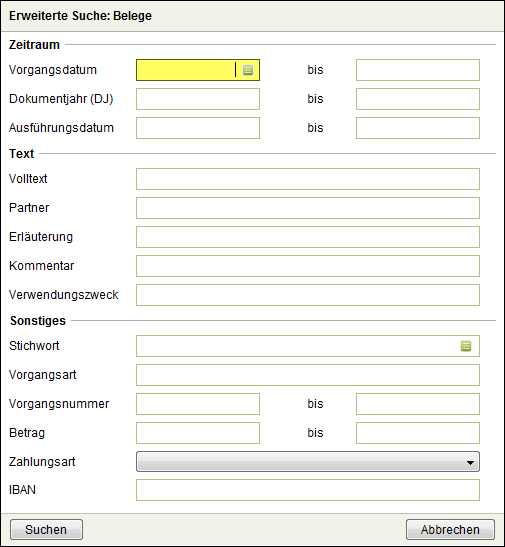
Task: Select the Partner text field
Action: tap(308, 208)
